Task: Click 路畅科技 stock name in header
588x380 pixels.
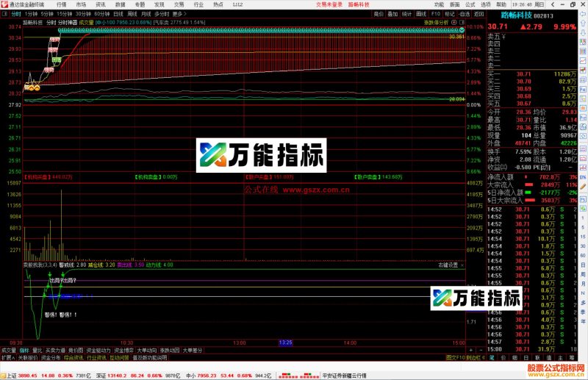Action: 517,15
